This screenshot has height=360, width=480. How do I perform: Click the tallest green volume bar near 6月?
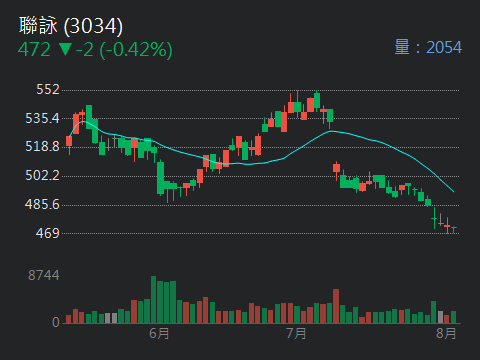(x=153, y=300)
